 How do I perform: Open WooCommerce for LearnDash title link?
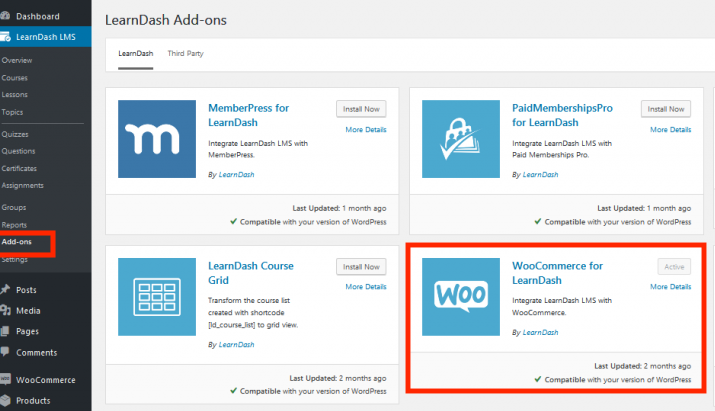point(557,273)
